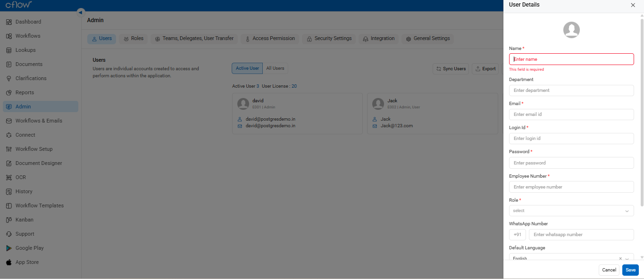Click the profile photo placeholder in User Details
The width and height of the screenshot is (644, 279).
click(571, 30)
